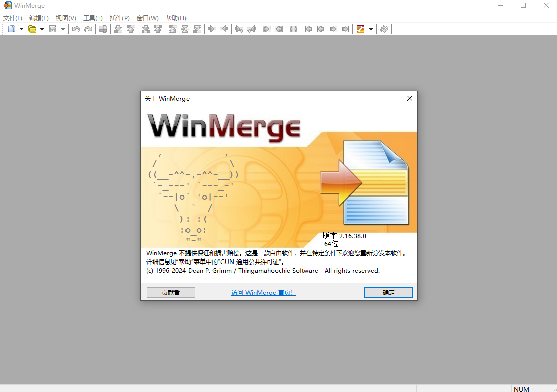Image resolution: width=557 pixels, height=392 pixels.
Task: Open the 视图(V) menu
Action: coord(66,18)
